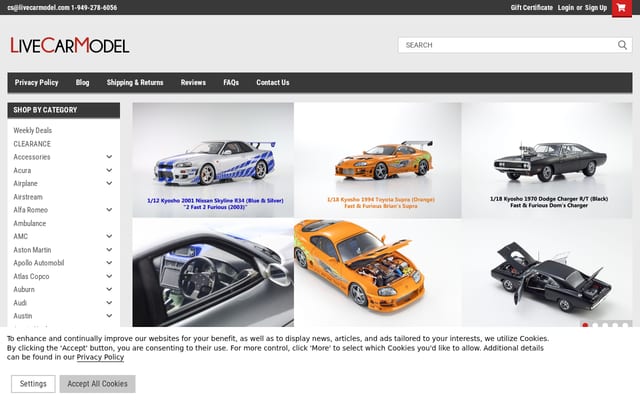
Task: Open Privacy Policy link in cookie banner
Action: 100,357
